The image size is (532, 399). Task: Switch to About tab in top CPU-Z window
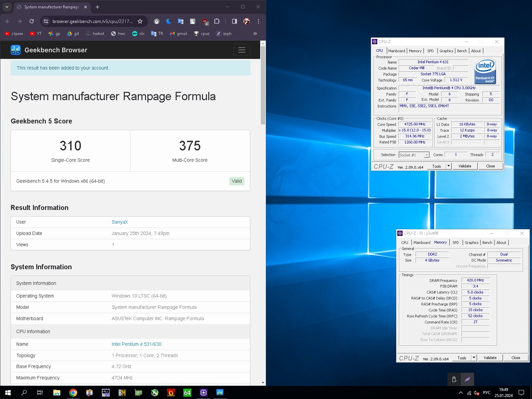(476, 51)
